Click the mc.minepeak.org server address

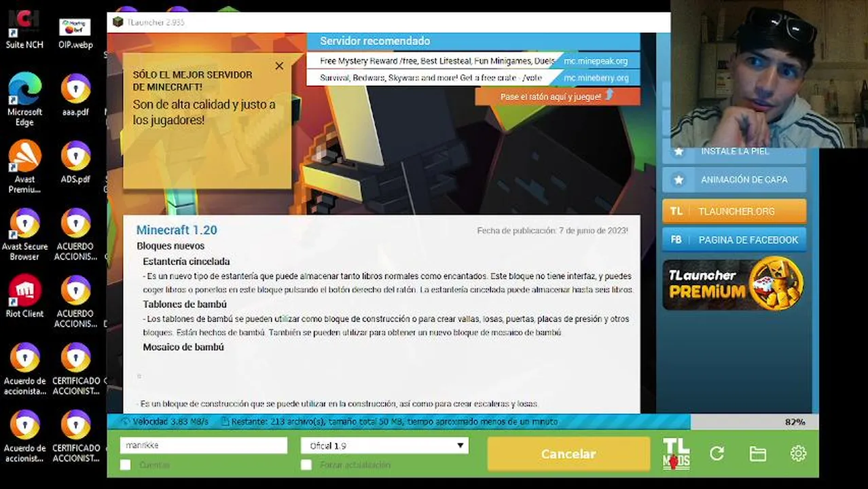(x=596, y=61)
